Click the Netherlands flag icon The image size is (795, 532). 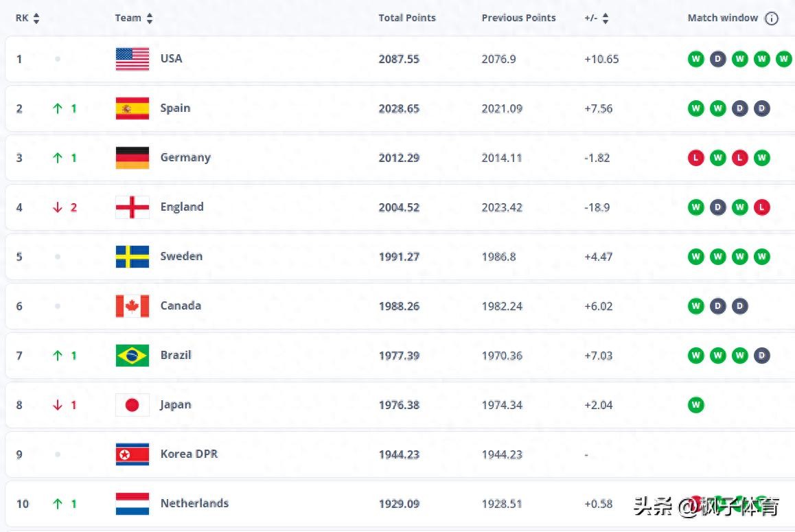pyautogui.click(x=132, y=504)
